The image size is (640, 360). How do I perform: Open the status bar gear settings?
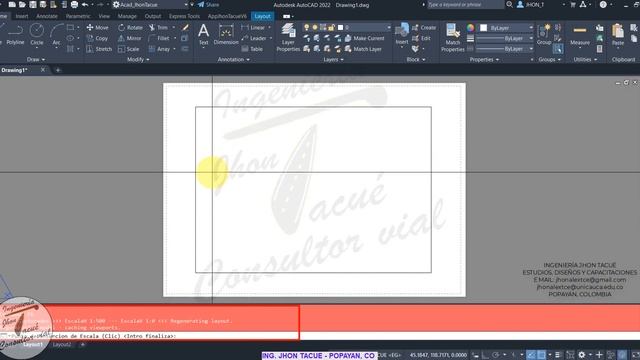[582, 355]
